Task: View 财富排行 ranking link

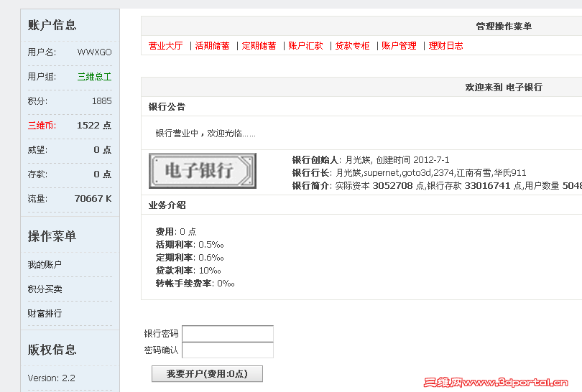Action: coord(45,313)
